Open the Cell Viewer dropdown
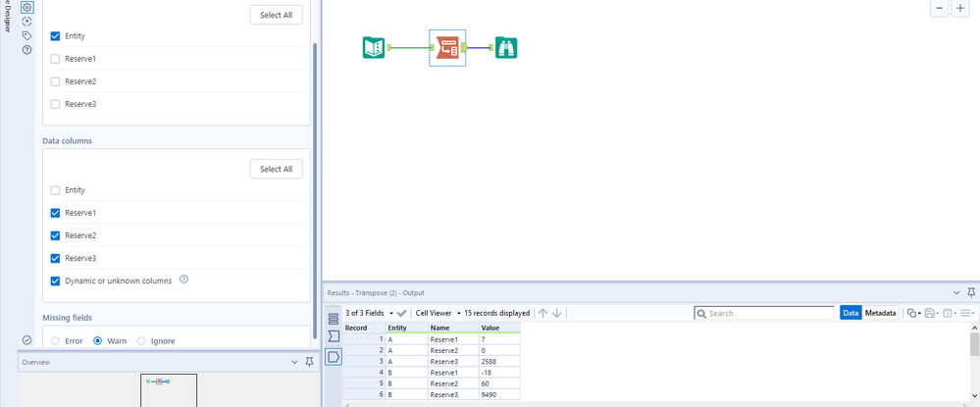The image size is (980, 407). [438, 313]
